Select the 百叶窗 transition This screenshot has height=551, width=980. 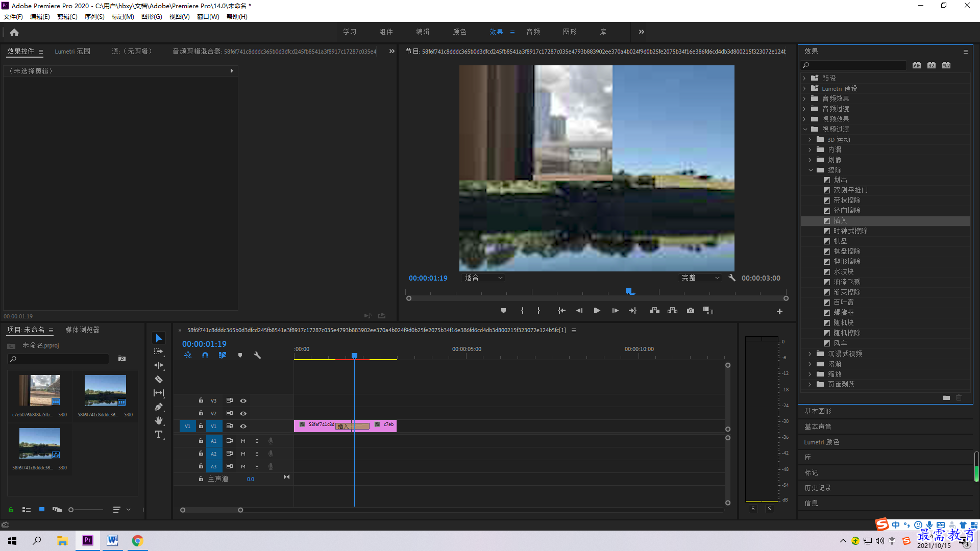(x=843, y=302)
